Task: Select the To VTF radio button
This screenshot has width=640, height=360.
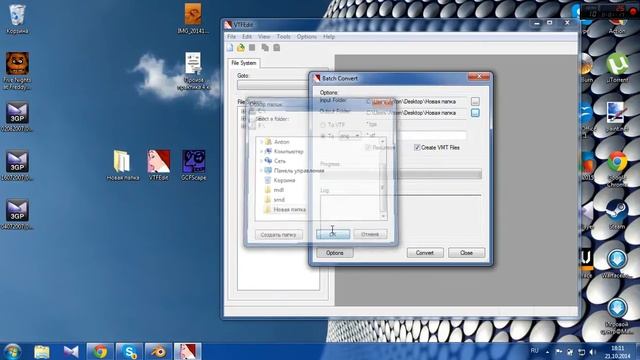Action: coord(323,124)
